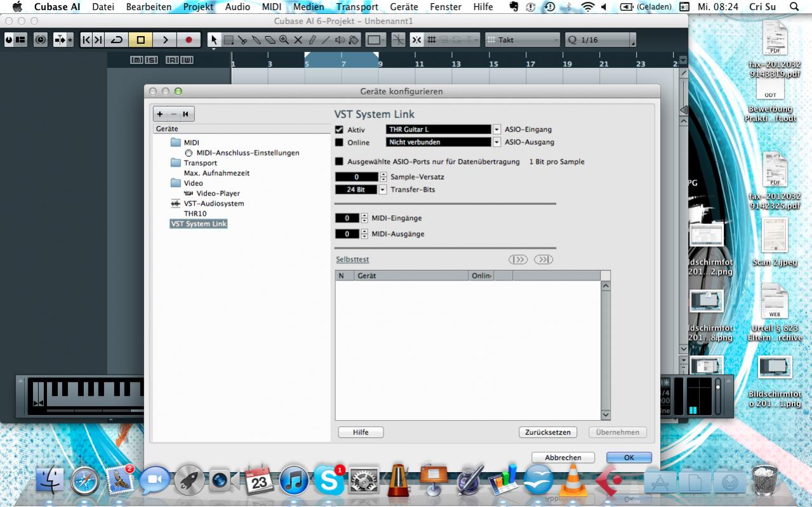Select the Erase tool
812x507 pixels.
coord(270,40)
